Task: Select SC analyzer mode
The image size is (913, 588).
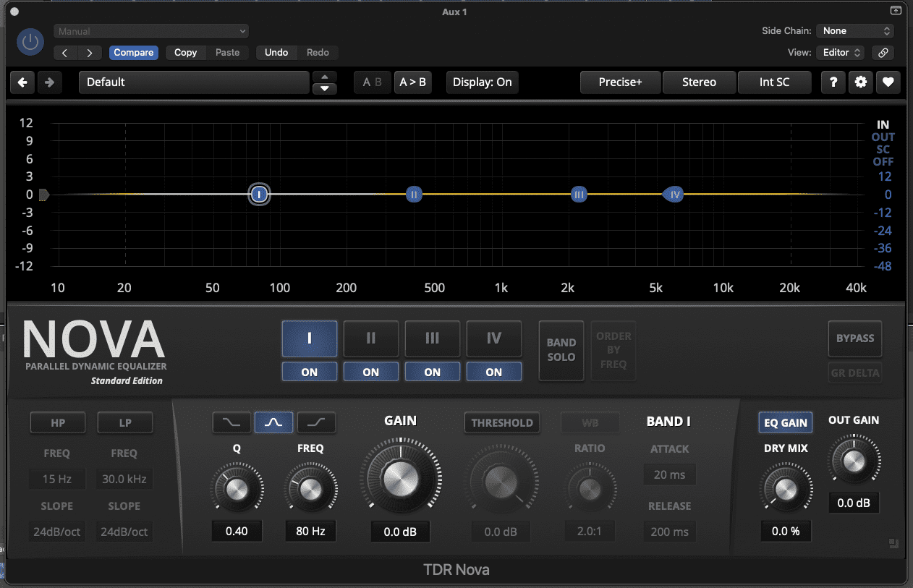Action: click(x=883, y=150)
